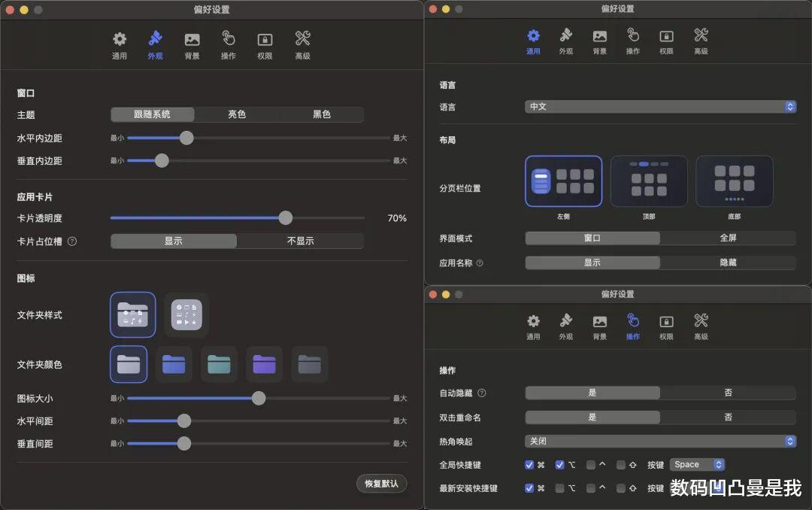Open the Space key dropdown for 全局快捷键
The height and width of the screenshot is (510, 812).
(697, 464)
